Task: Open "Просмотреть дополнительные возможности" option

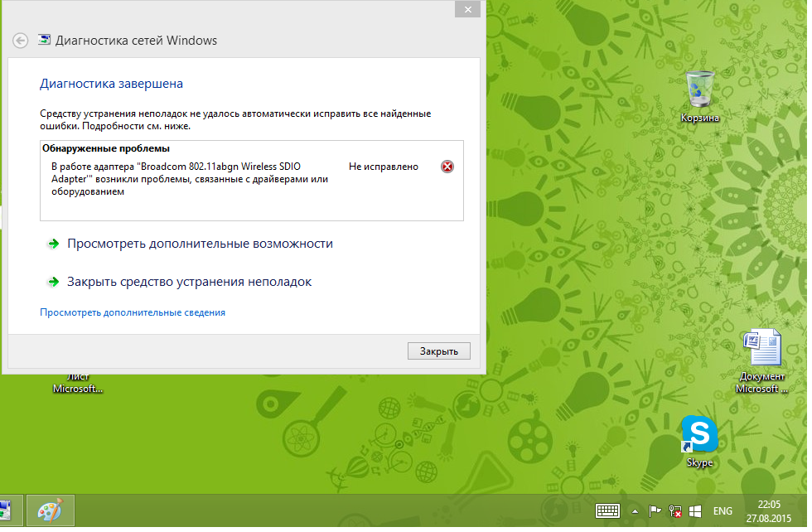Action: (200, 244)
